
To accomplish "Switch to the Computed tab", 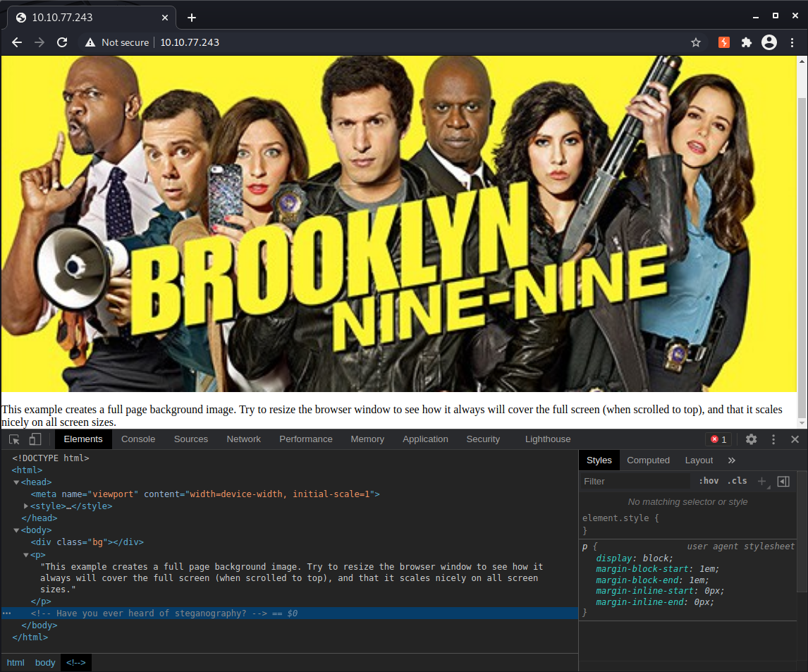I will [x=648, y=460].
